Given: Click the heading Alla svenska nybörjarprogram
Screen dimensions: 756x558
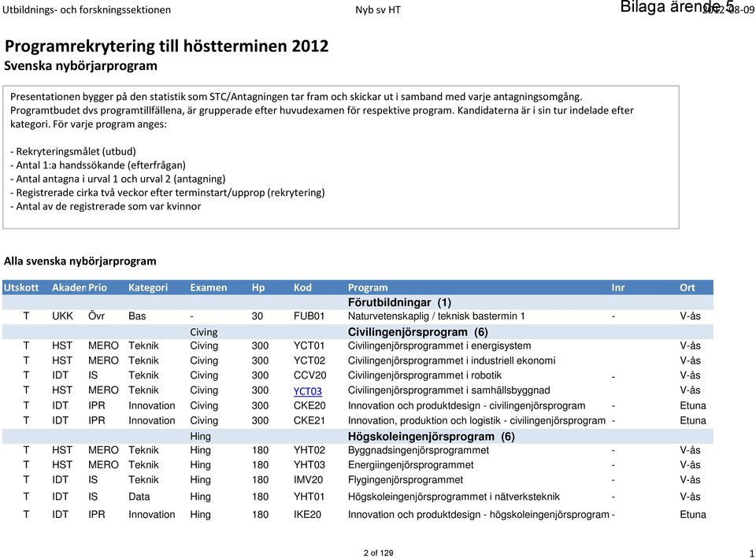Looking at the screenshot, I should (80, 261).
